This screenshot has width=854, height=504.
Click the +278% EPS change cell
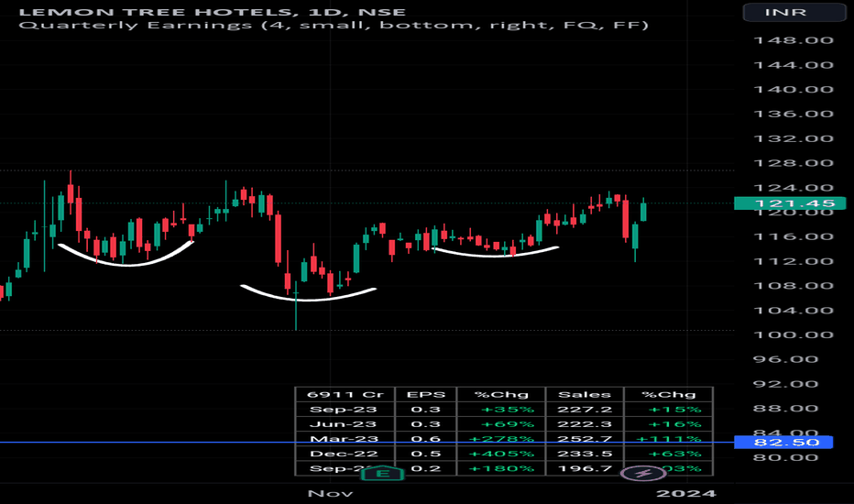click(x=501, y=439)
